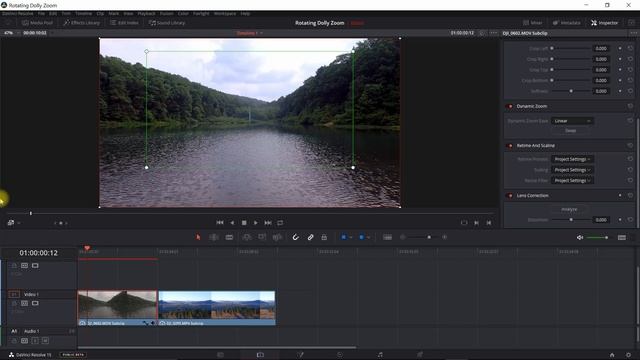
Task: Select second clip with blue sky
Action: [216, 308]
